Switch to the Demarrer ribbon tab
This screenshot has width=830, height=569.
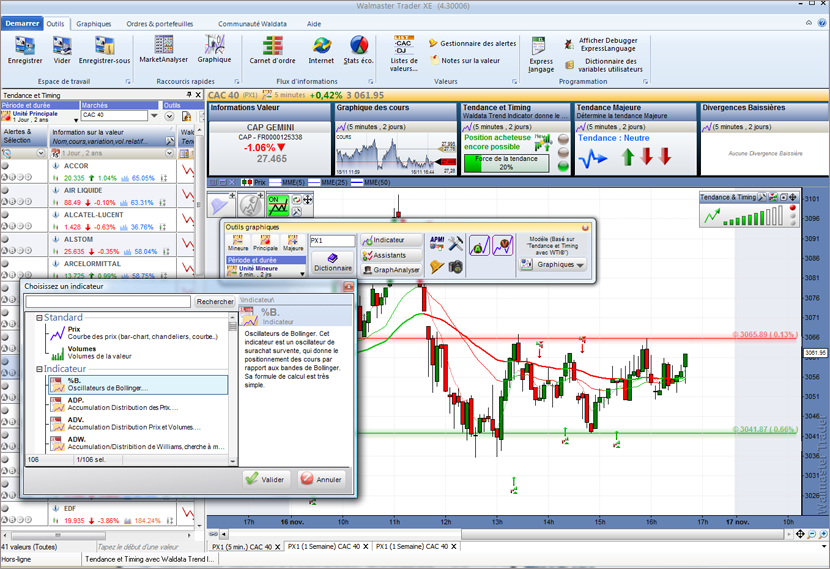pos(22,23)
